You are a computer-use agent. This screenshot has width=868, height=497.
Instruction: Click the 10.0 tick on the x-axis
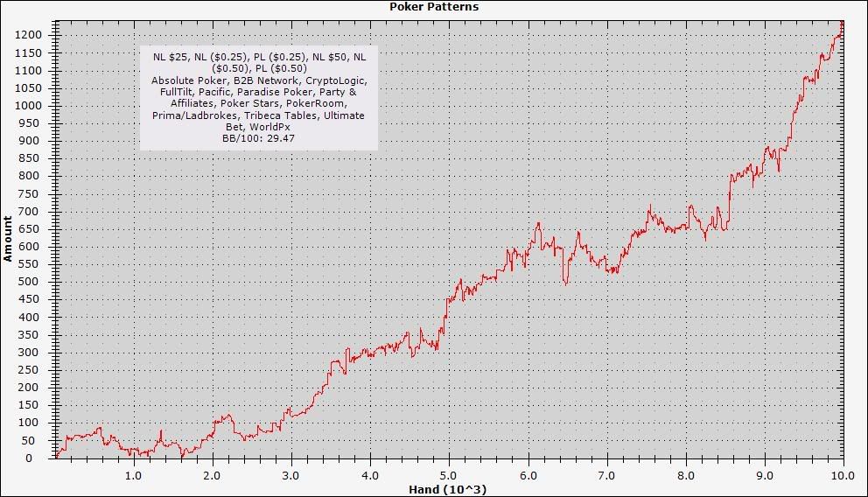(x=843, y=476)
